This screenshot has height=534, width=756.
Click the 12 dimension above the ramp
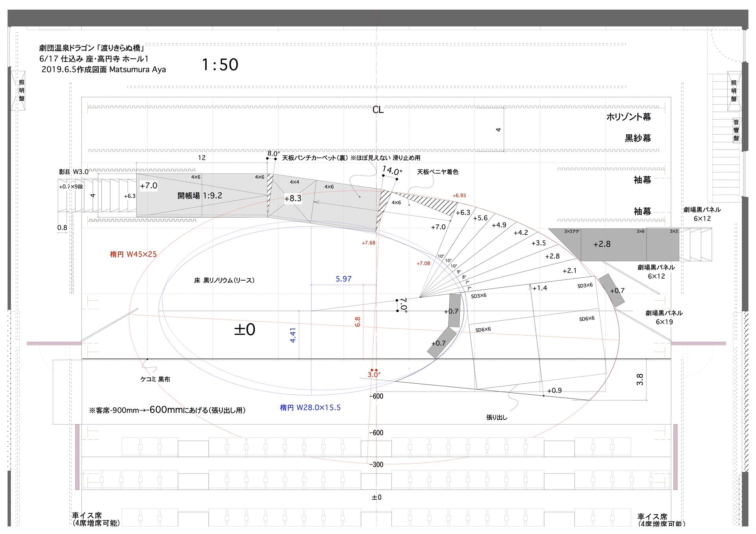click(x=202, y=158)
